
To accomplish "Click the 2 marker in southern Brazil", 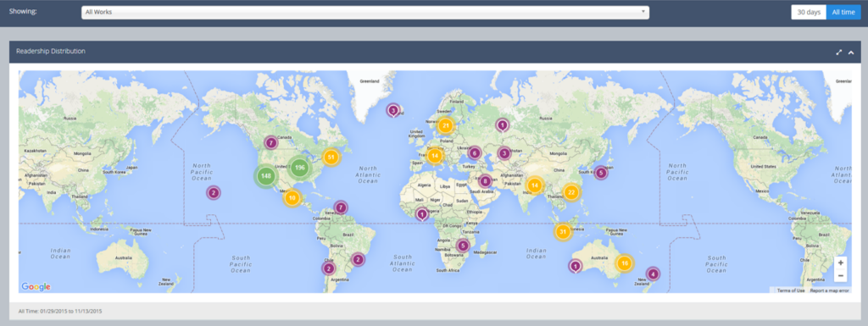I will pos(359,259).
